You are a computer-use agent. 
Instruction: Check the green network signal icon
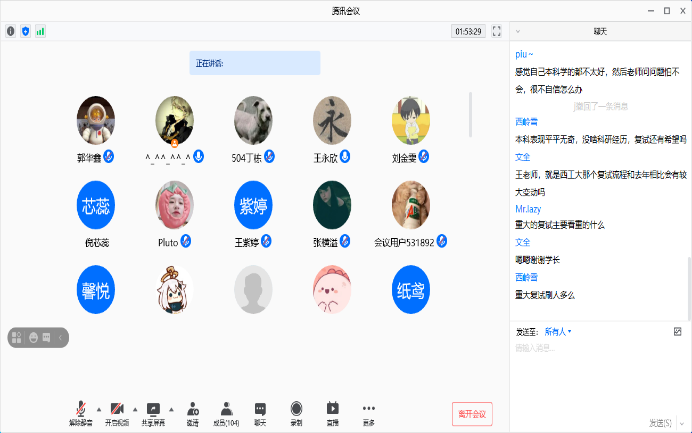(x=40, y=31)
